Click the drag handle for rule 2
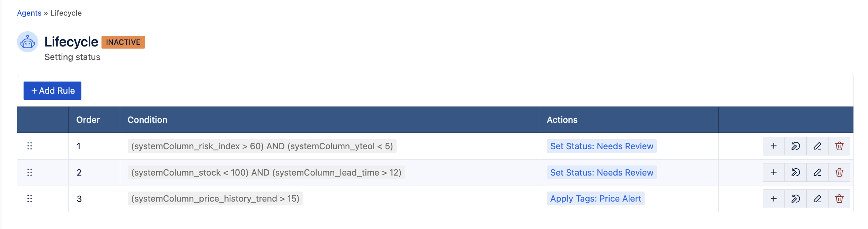 pos(30,172)
